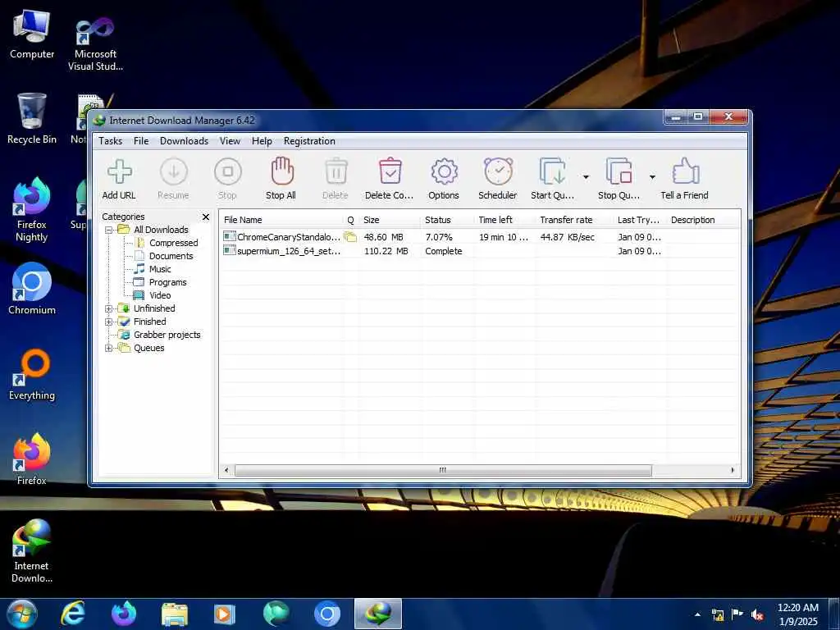
Task: Open the Tasks menu
Action: tap(111, 141)
